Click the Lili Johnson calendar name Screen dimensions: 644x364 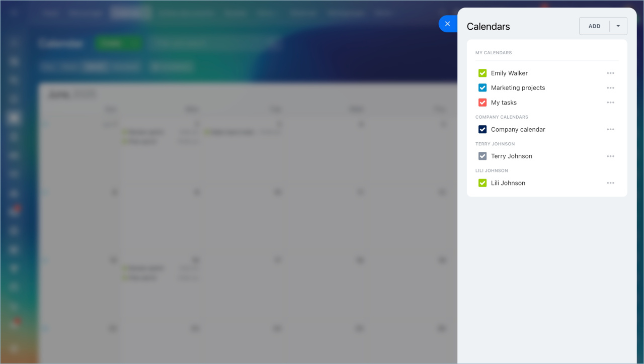tap(508, 183)
